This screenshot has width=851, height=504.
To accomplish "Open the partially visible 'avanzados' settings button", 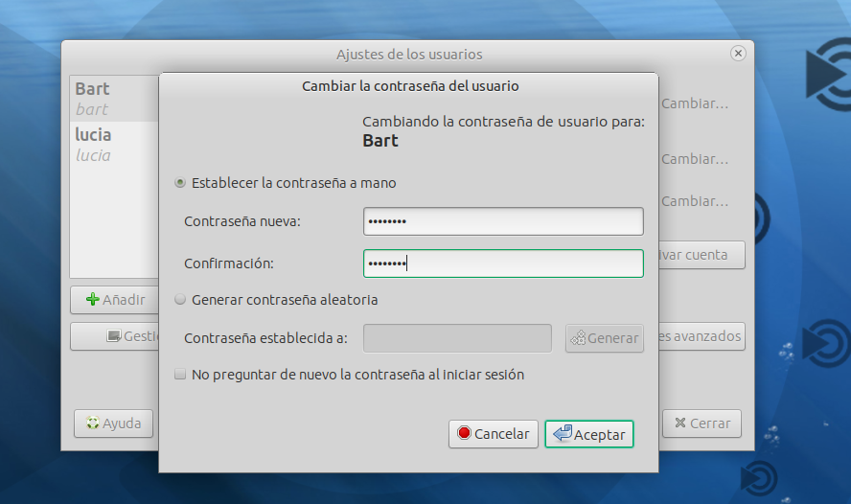I will (701, 336).
